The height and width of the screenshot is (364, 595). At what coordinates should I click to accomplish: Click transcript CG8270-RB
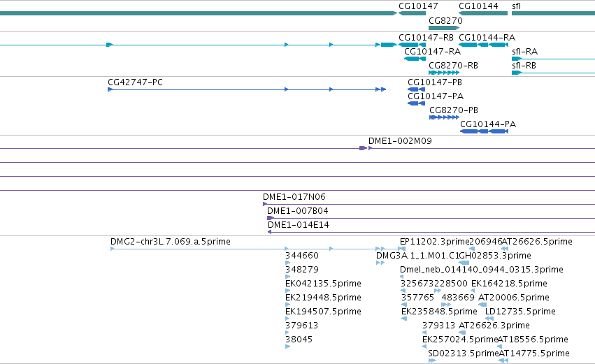[453, 66]
